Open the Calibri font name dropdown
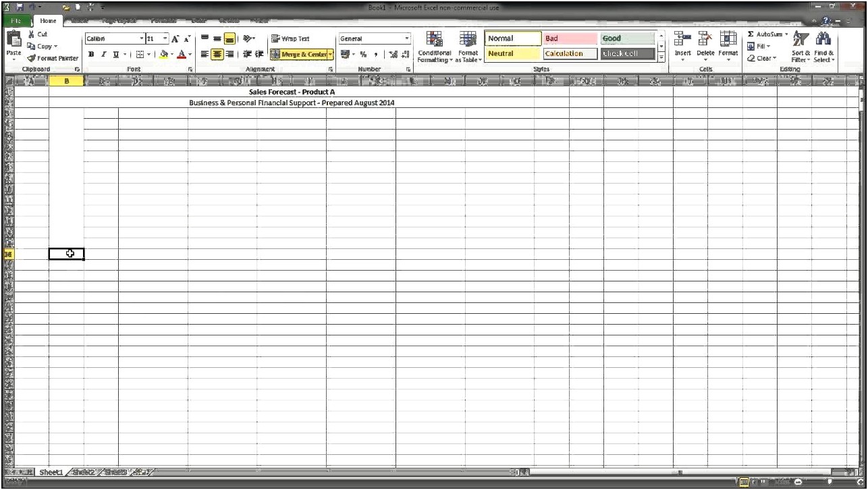 point(141,39)
